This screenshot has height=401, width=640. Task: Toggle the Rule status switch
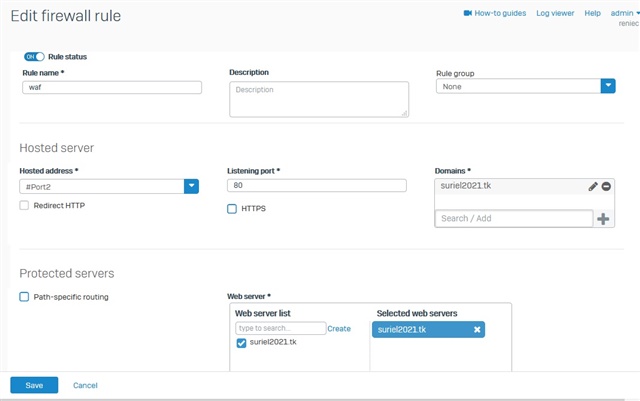point(34,57)
